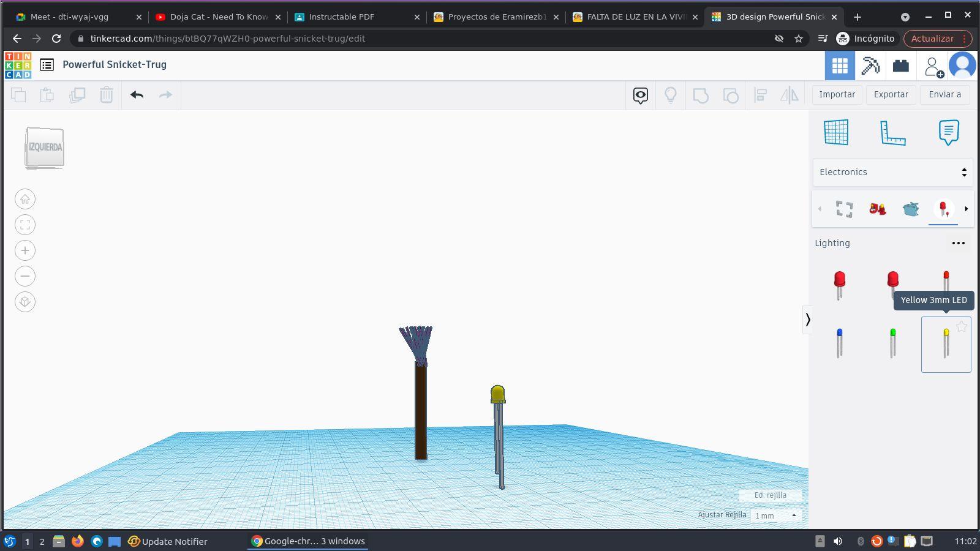Reset to home view
980x551 pixels.
click(25, 199)
